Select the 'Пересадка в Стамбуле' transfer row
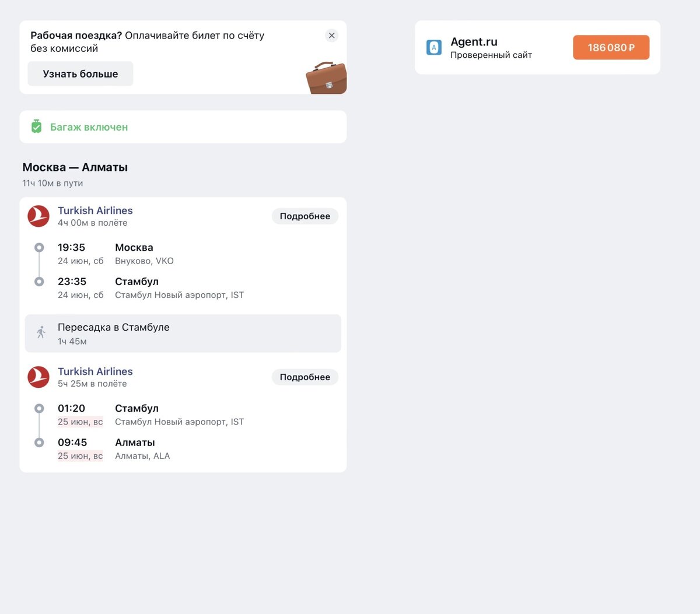This screenshot has width=700, height=614. click(183, 334)
